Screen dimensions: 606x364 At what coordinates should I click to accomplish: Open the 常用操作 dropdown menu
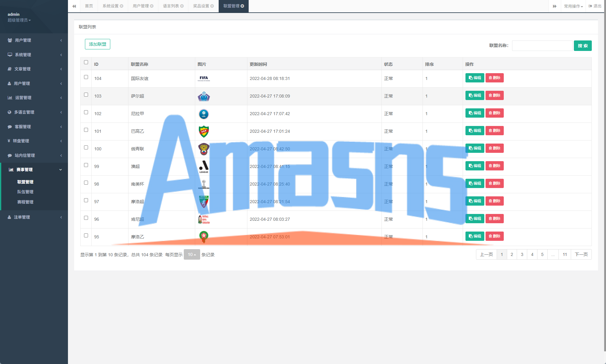click(573, 6)
